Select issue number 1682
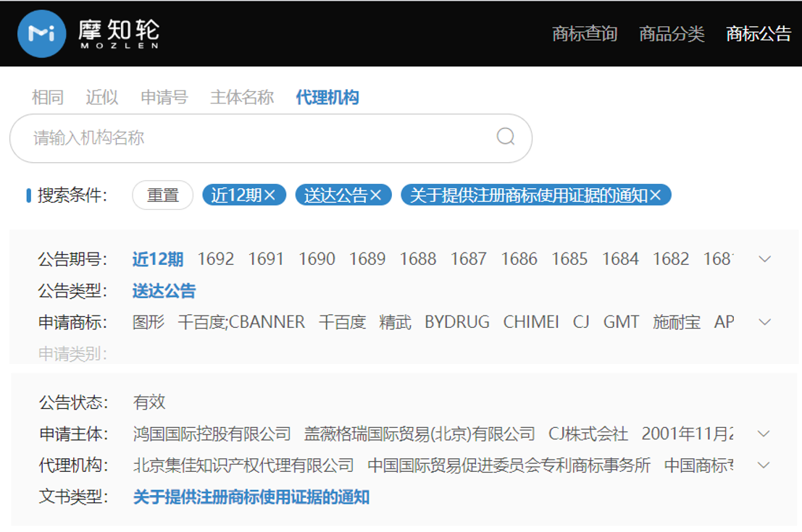 [x=671, y=259]
